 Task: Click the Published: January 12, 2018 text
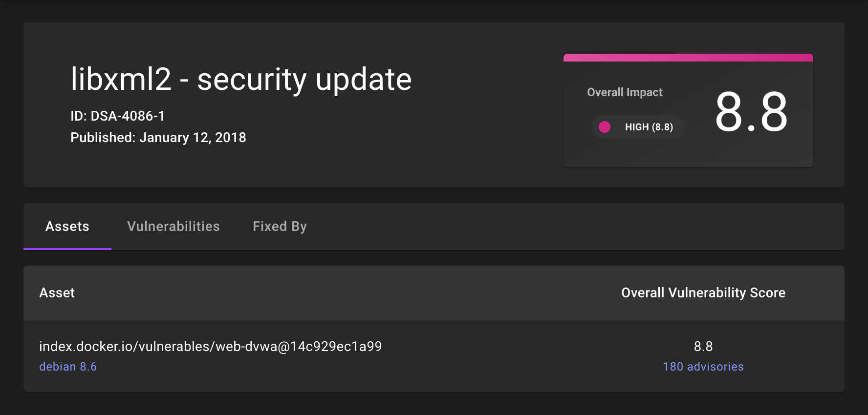point(159,137)
